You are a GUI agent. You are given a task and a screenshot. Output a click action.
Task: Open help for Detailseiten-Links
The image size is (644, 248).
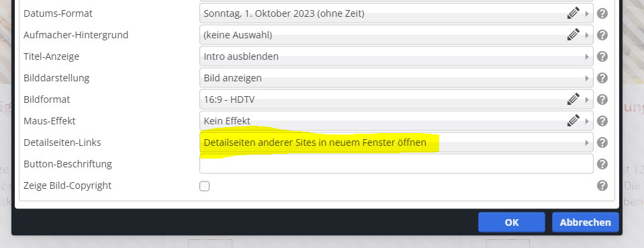pyautogui.click(x=602, y=142)
